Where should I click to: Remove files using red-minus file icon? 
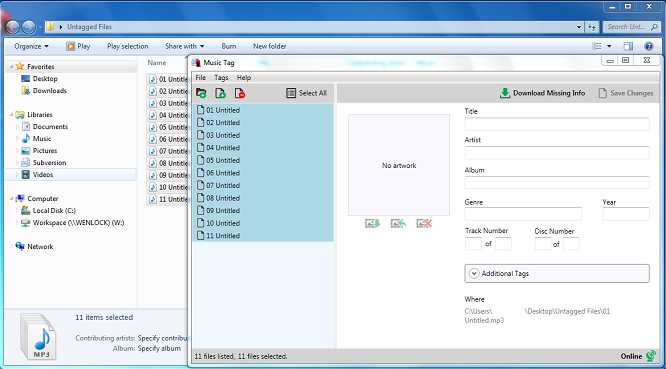pyautogui.click(x=240, y=93)
